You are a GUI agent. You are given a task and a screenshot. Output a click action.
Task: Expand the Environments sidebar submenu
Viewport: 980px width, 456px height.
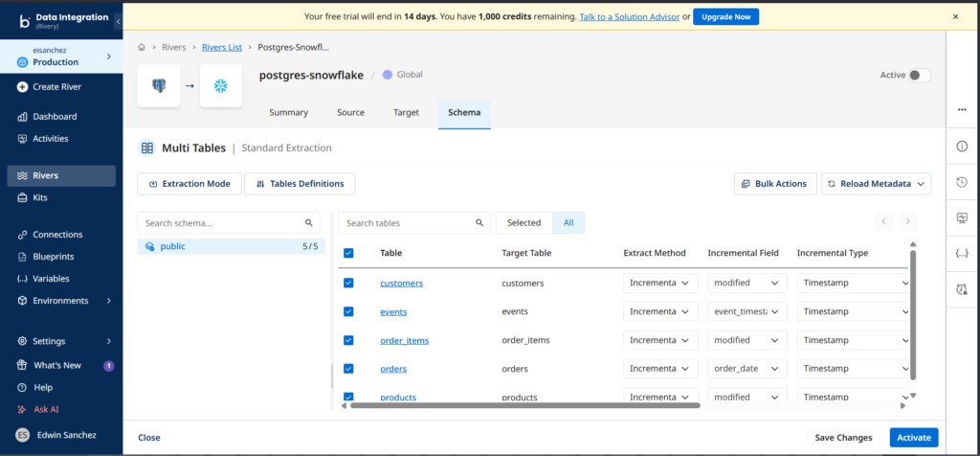tap(109, 300)
